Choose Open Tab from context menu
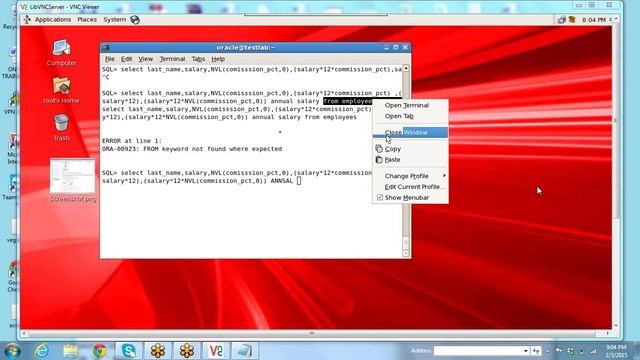The height and width of the screenshot is (360, 640). pos(410,116)
